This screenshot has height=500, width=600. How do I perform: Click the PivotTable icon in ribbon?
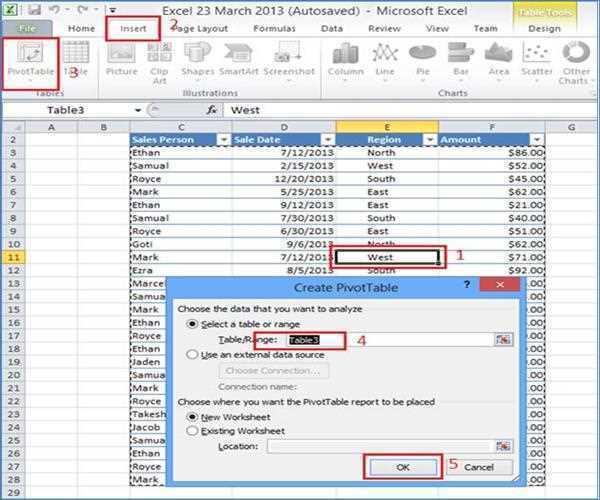pos(30,60)
